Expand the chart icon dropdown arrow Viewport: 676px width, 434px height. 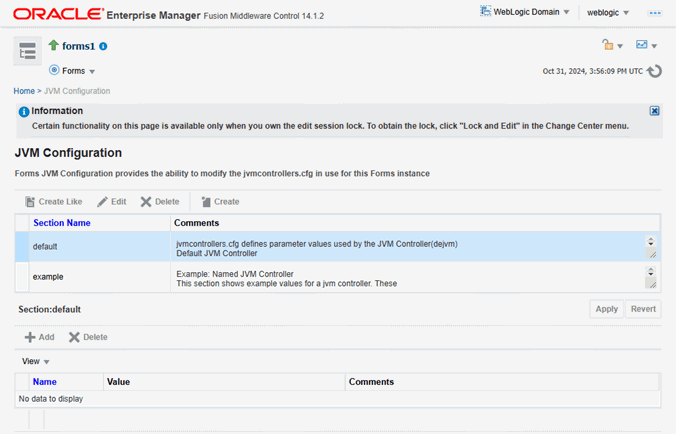654,46
